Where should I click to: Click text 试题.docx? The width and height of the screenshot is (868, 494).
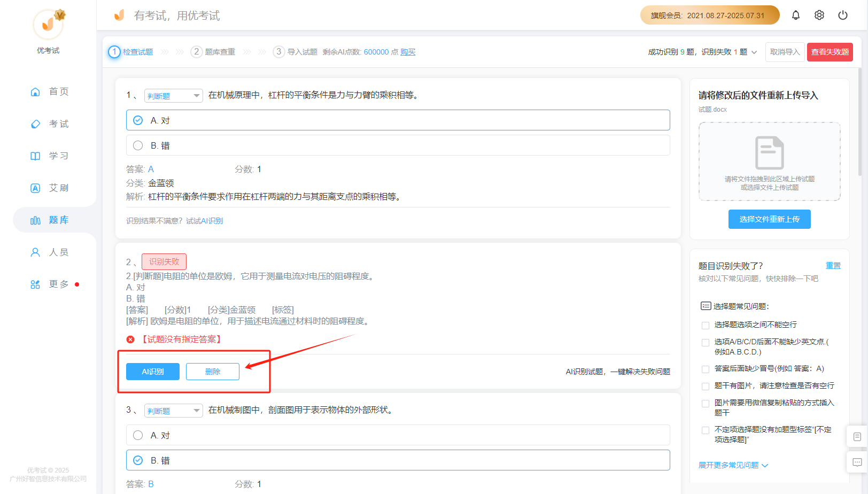[712, 110]
